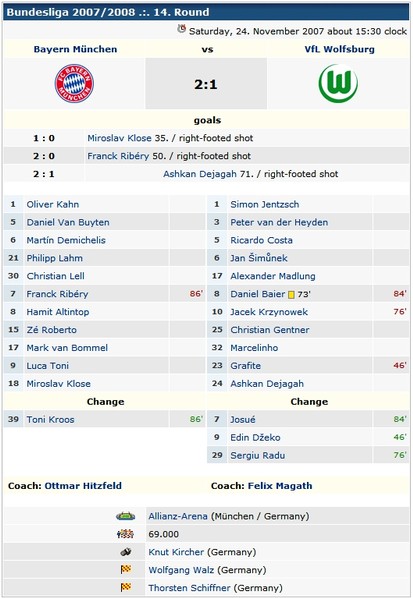Open Ashkan Dejagah goal scorer link
Screen dimensions: 413x598
pyautogui.click(x=200, y=174)
